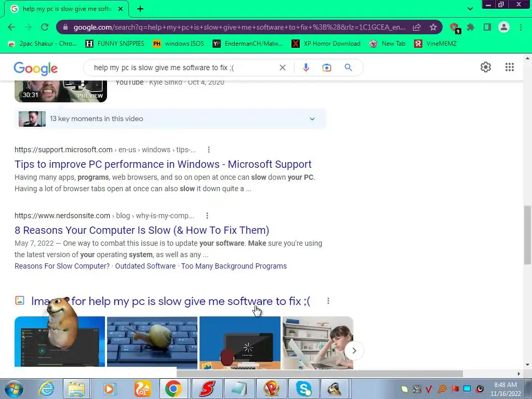Open the EndermanCH/Malw... bookmark
Viewport: 532px width, 399px height.
coord(248,44)
